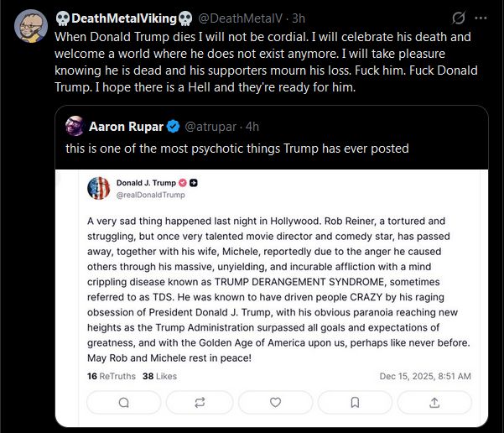Click the reply speech bubble icon
The height and width of the screenshot is (433, 504).
tap(123, 402)
